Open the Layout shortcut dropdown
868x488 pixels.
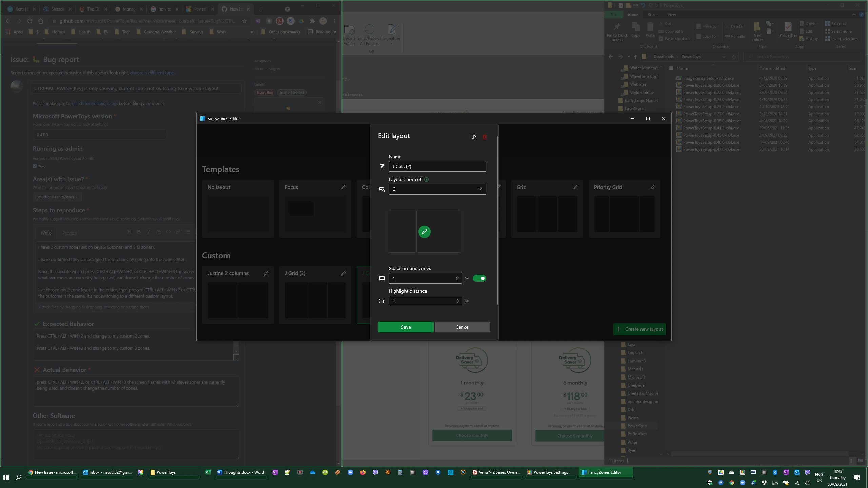[x=480, y=189]
